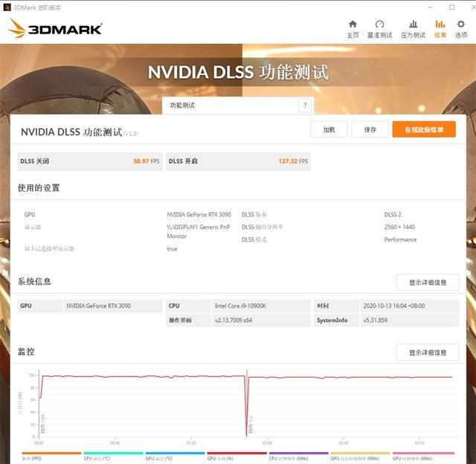Click the 'DLSS 2' version value
The image size is (476, 464).
393,215
